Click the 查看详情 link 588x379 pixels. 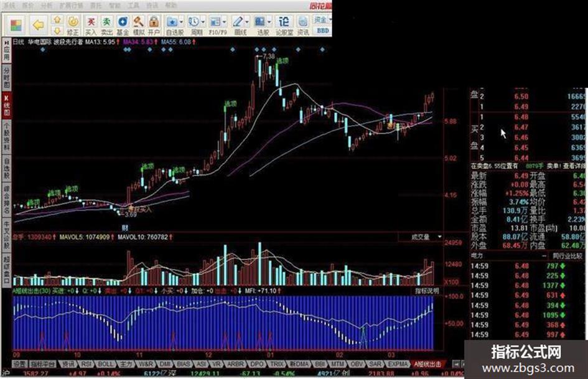point(574,166)
